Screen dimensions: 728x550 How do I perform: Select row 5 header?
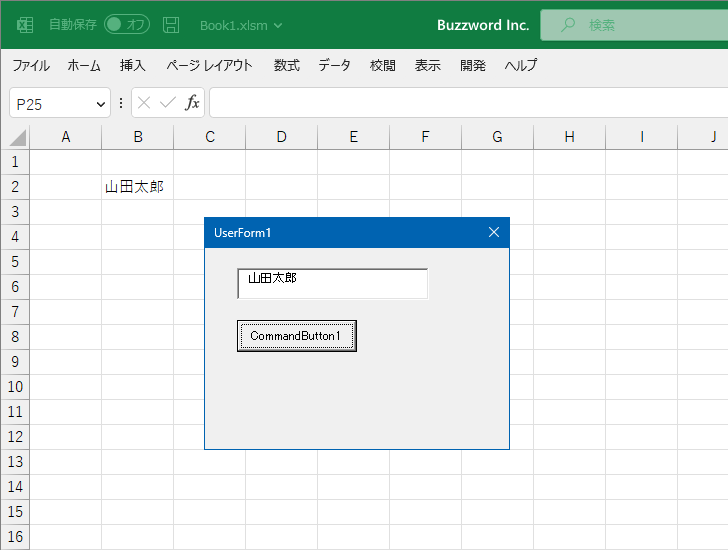point(15,262)
